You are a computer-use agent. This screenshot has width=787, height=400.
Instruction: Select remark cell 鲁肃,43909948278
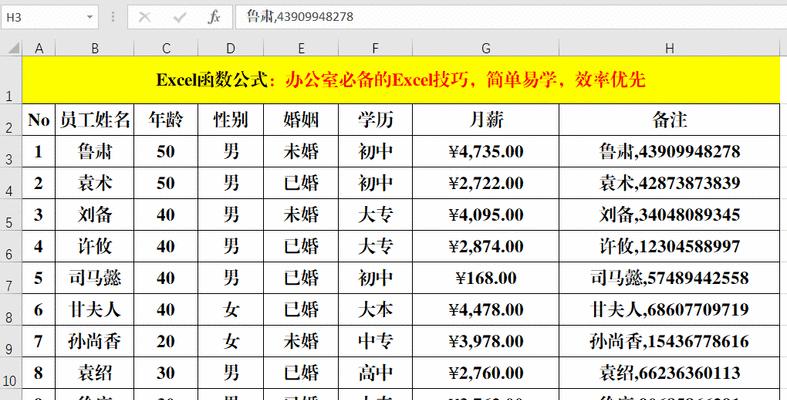tap(670, 151)
